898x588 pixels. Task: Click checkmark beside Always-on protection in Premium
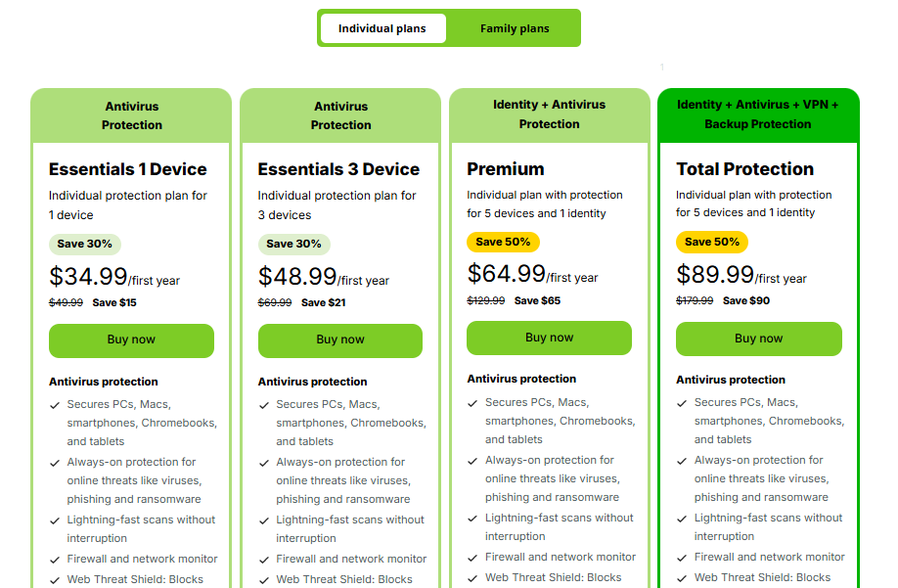473,461
